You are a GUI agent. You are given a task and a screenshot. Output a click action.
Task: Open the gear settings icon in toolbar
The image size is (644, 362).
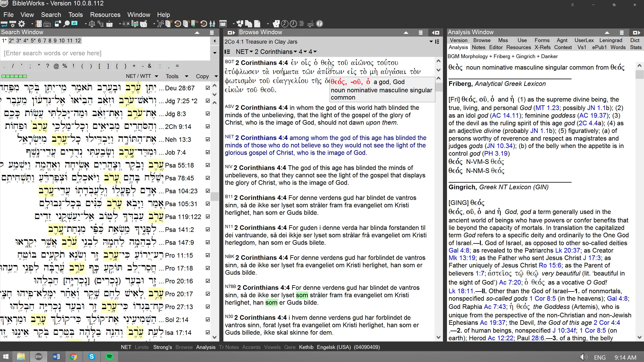pos(22,24)
